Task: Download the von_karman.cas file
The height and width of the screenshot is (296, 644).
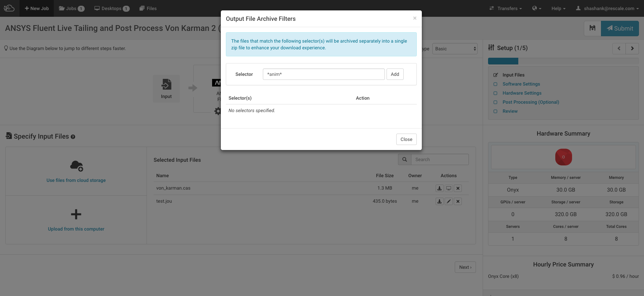Action: (439, 188)
